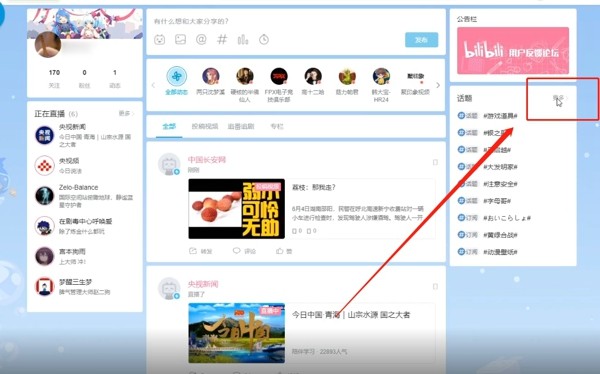600x374 pixels.
Task: Switch to the 全部 feed tab
Action: tap(169, 126)
